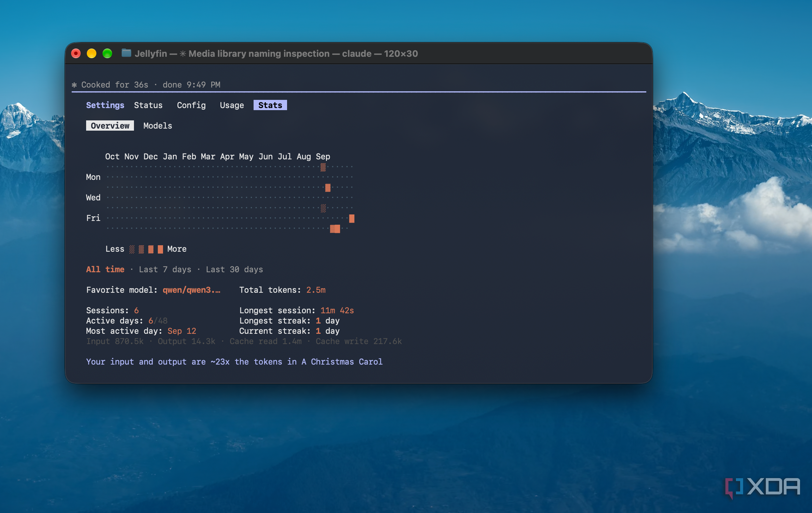This screenshot has width=812, height=513.
Task: Click the Cooked for 36s status line
Action: coord(146,84)
